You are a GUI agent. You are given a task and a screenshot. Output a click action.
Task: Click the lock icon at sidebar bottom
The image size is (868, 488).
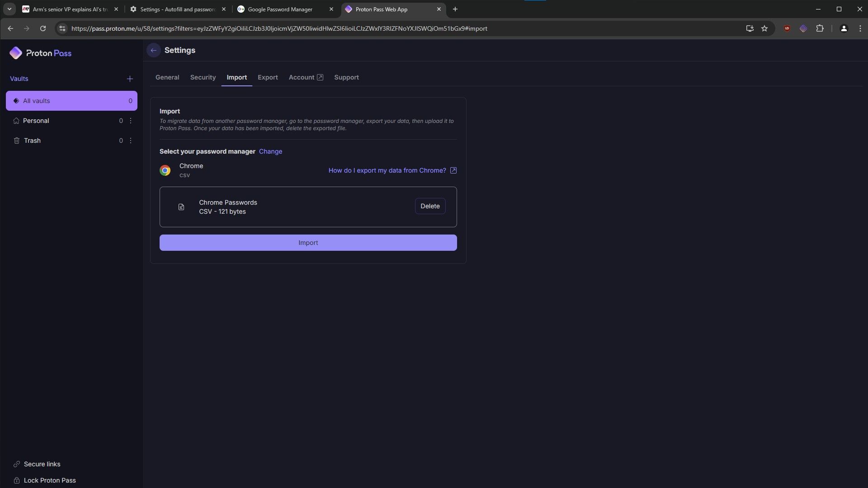click(17, 480)
